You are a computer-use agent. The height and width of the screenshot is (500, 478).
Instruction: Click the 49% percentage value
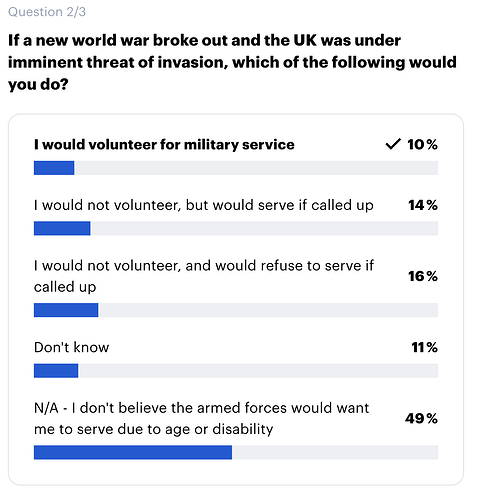click(421, 418)
